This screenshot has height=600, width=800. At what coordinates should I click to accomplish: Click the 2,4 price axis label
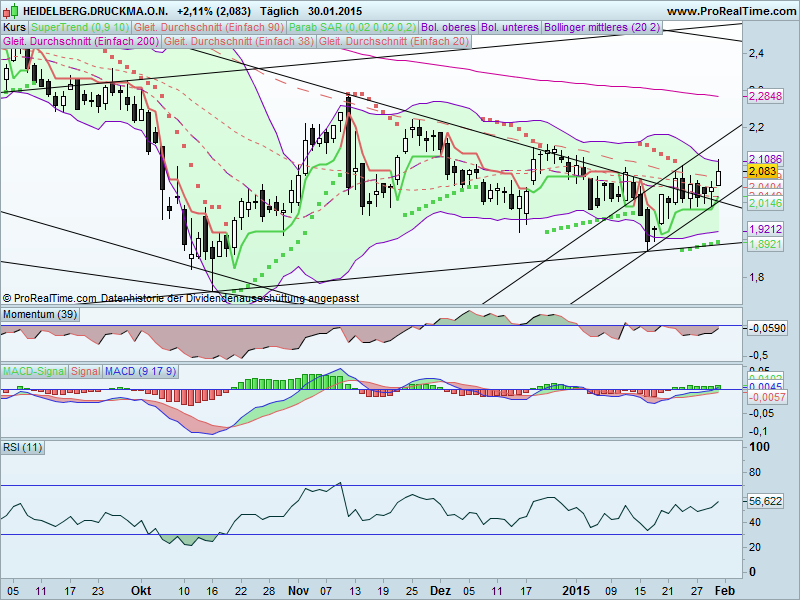[x=756, y=53]
